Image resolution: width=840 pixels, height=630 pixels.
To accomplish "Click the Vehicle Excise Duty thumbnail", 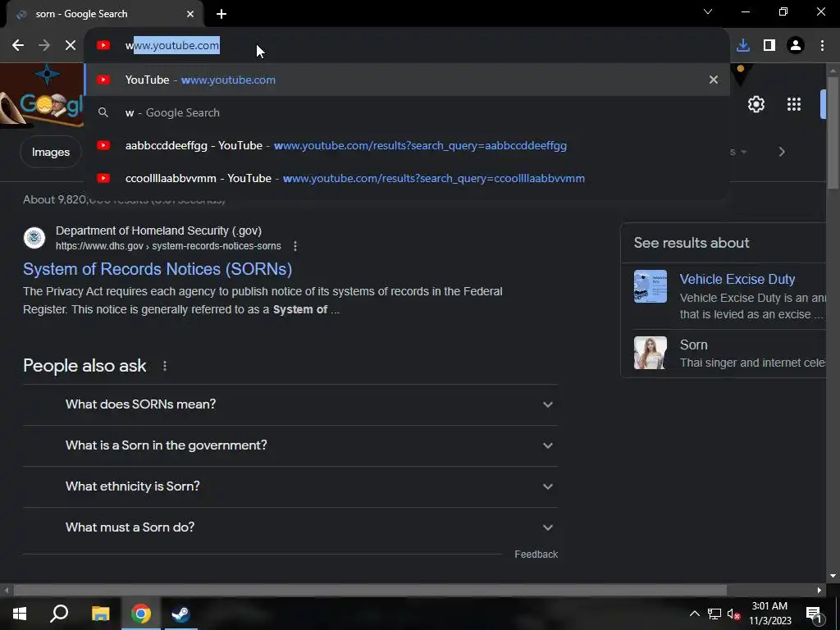I will point(651,286).
